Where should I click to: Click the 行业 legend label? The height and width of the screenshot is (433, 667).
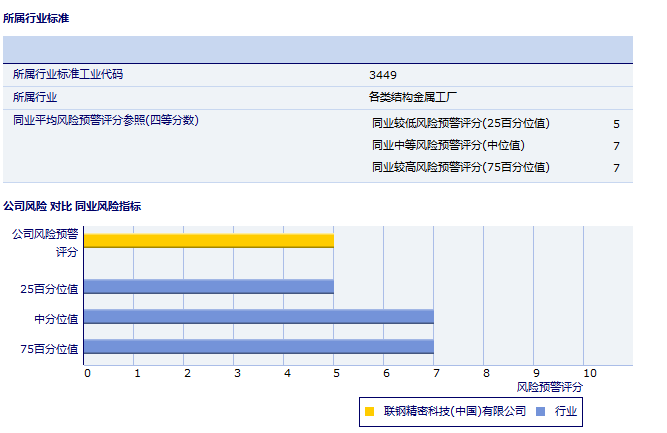tap(566, 411)
